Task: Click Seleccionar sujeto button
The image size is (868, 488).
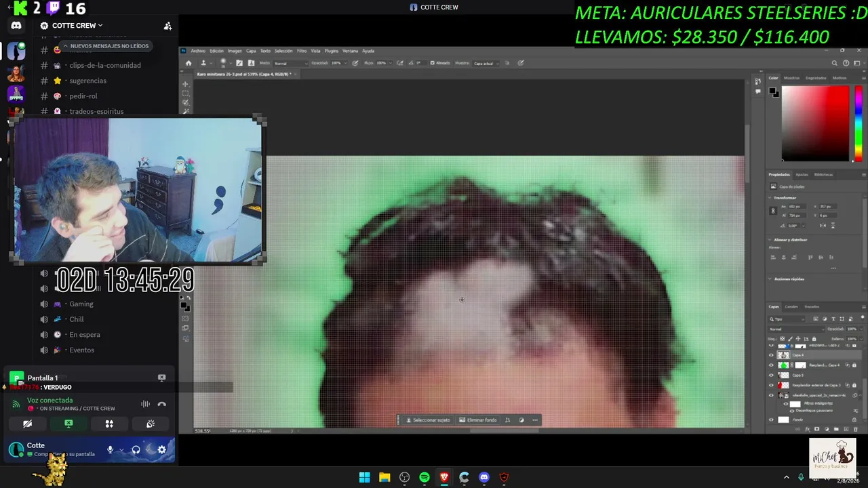Action: pyautogui.click(x=428, y=420)
